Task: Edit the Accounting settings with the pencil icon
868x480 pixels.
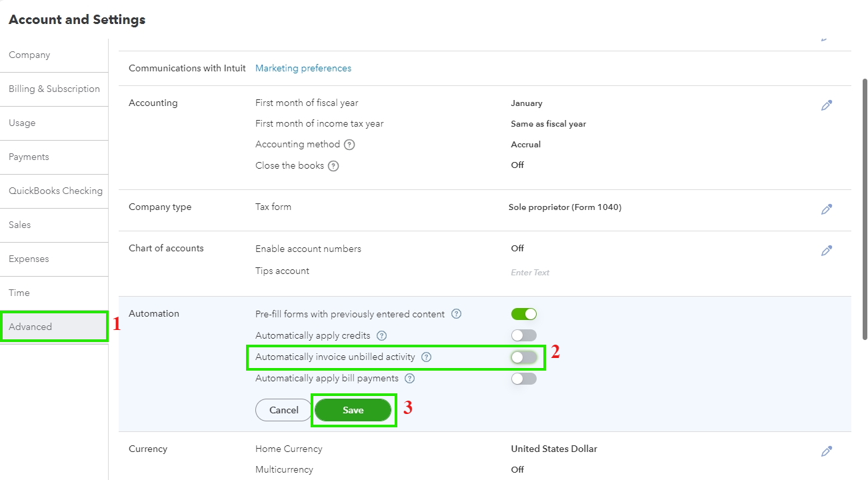Action: coord(827,105)
